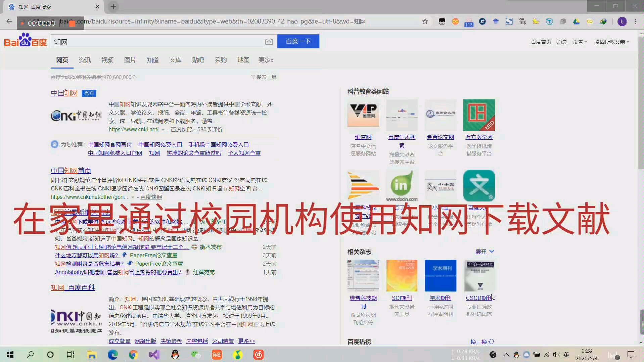Open a new browser tab
The image size is (644, 362).
113,7
